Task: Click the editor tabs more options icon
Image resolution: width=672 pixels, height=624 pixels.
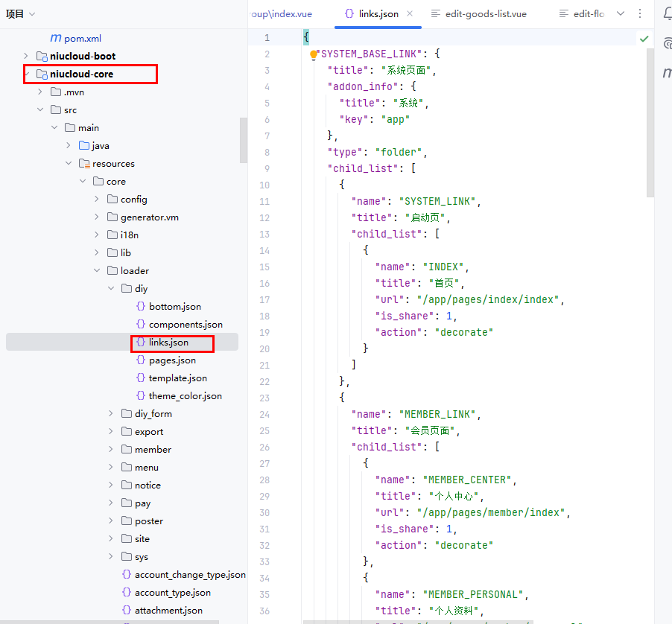Action: coord(640,13)
